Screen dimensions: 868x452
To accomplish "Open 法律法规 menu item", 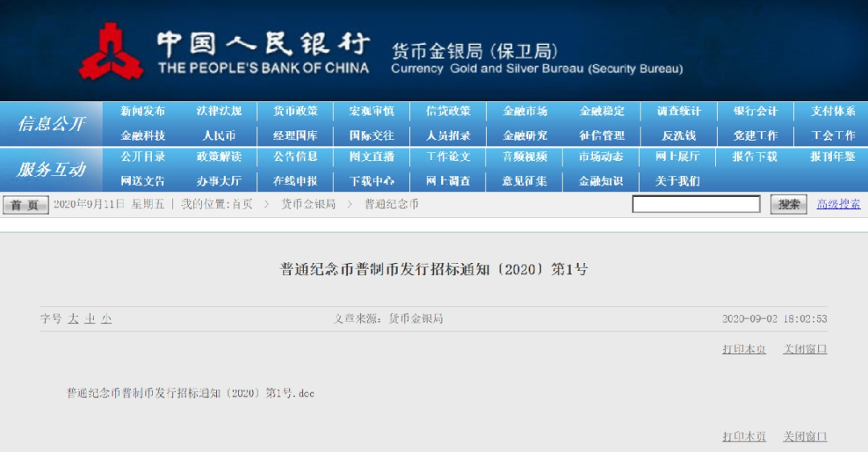I will pos(219,111).
